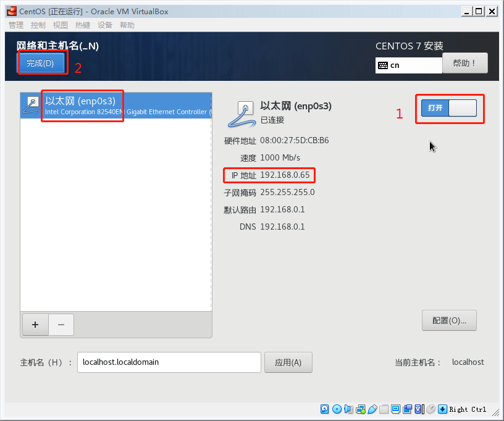This screenshot has width=504, height=421.
Task: Click the optical disc status icon
Action: pyautogui.click(x=337, y=409)
